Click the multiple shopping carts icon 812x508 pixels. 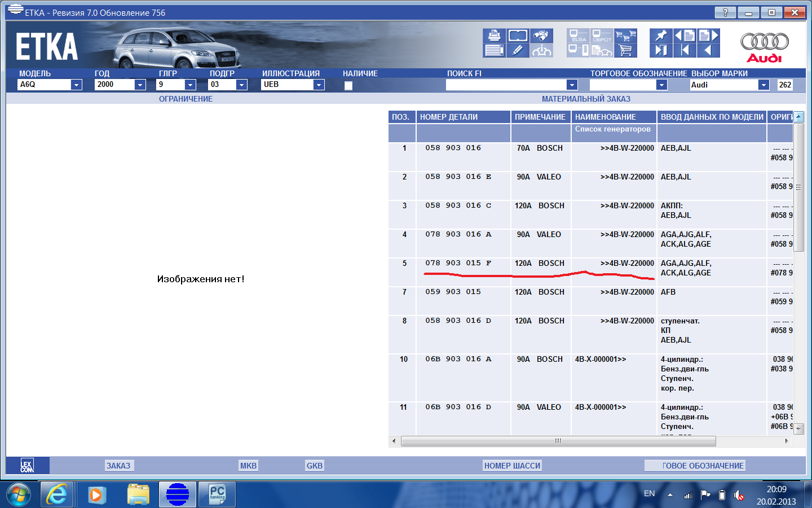click(625, 36)
